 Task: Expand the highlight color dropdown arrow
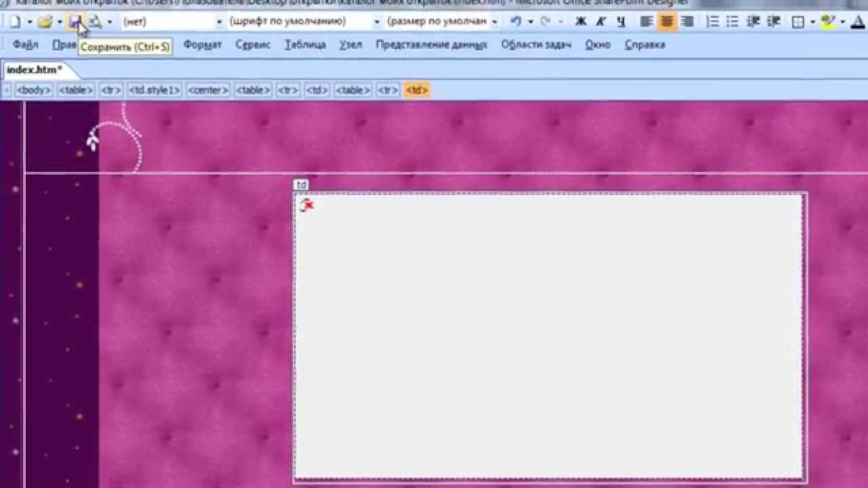(x=842, y=22)
